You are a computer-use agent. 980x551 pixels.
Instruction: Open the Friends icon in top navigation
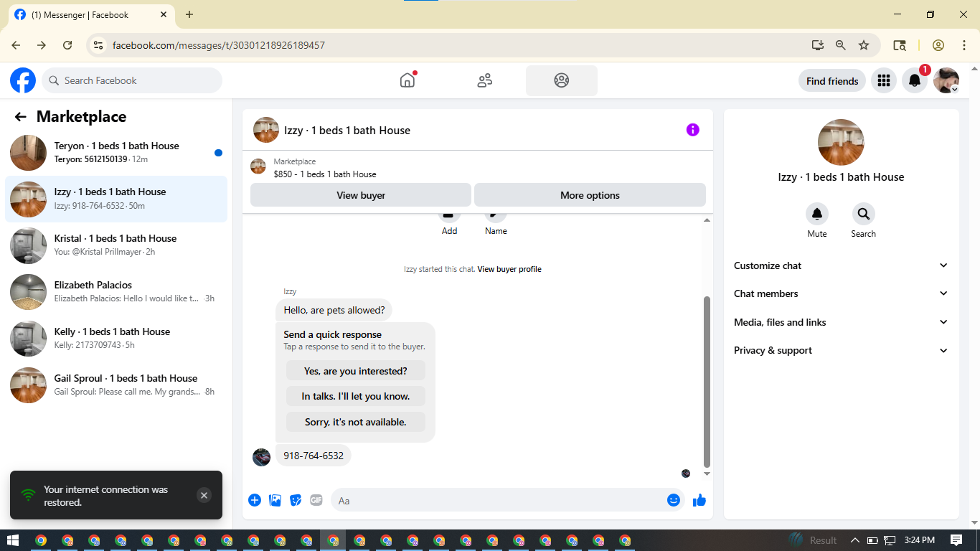click(x=485, y=80)
